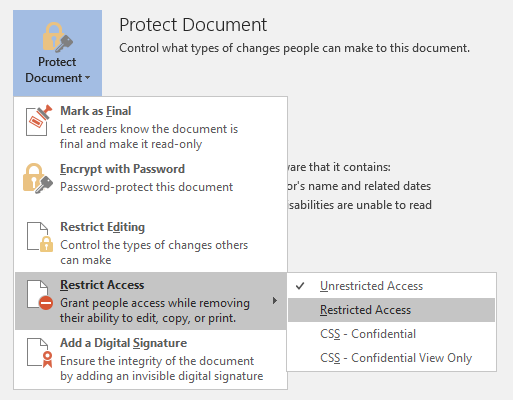
Task: Click the Protect Document button label
Action: (57, 70)
